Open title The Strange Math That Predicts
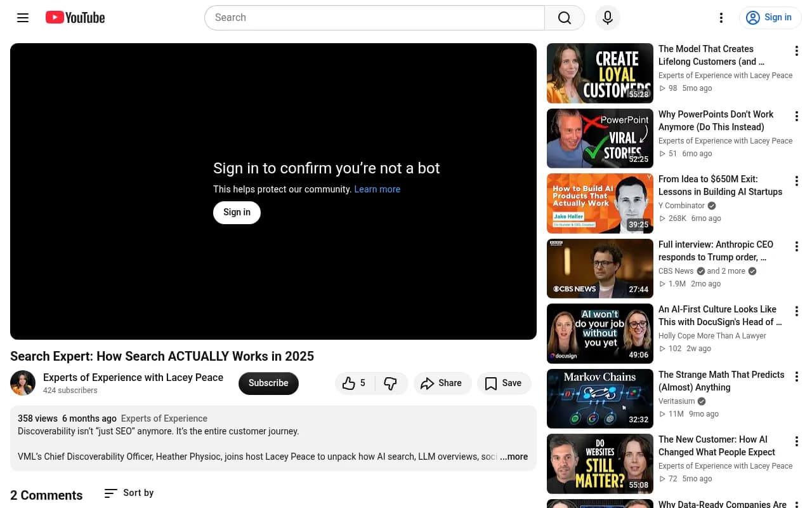This screenshot has width=812, height=508. pyautogui.click(x=721, y=381)
